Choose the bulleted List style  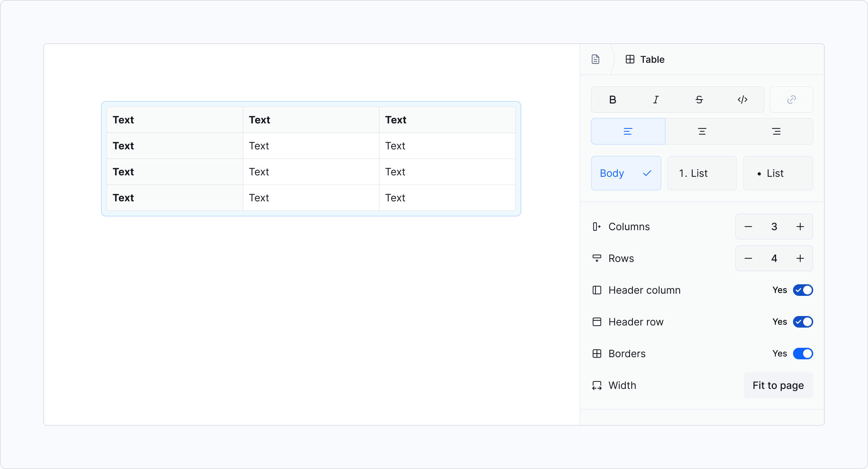778,173
